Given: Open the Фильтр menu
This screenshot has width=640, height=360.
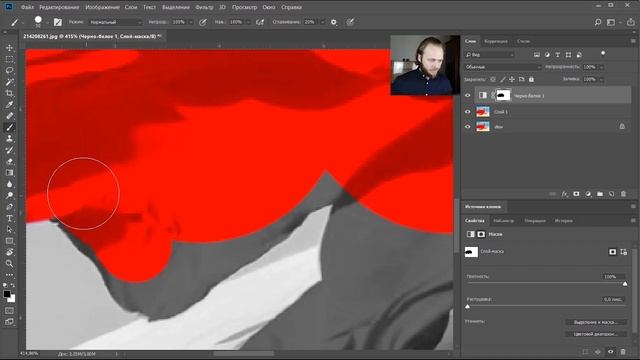Looking at the screenshot, I should point(204,7).
